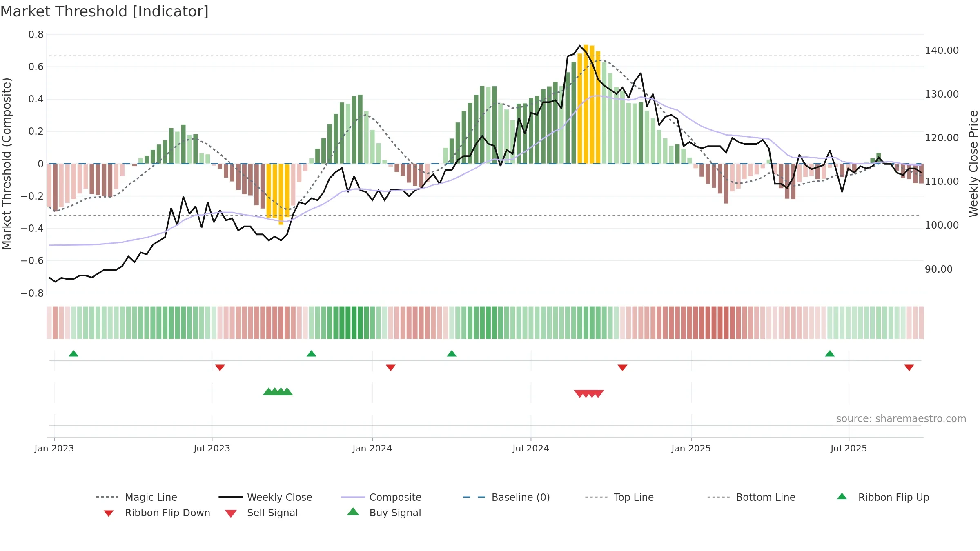Screen dimensions: 980x551
Task: Click the −0.4 left axis tick label
Action: click(x=32, y=229)
